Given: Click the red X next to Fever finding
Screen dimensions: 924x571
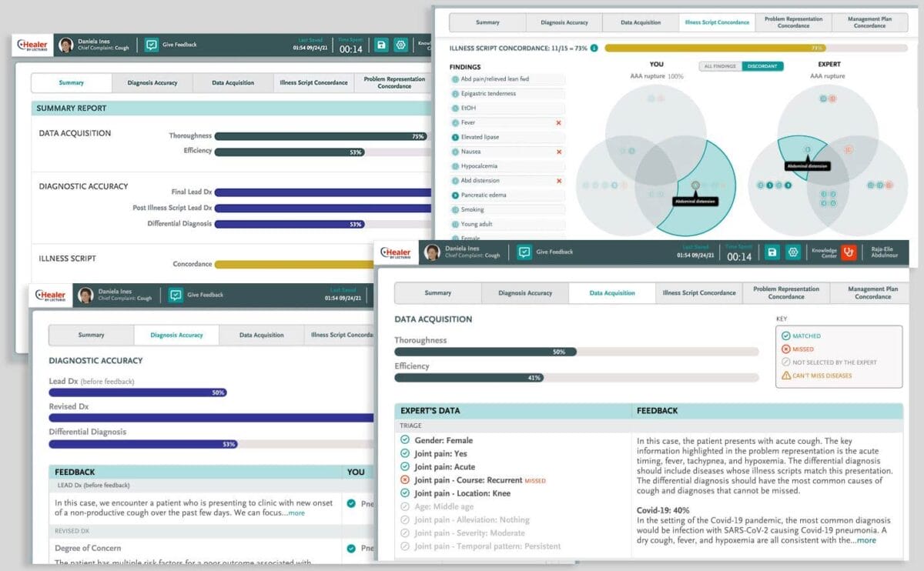Looking at the screenshot, I should (x=558, y=123).
